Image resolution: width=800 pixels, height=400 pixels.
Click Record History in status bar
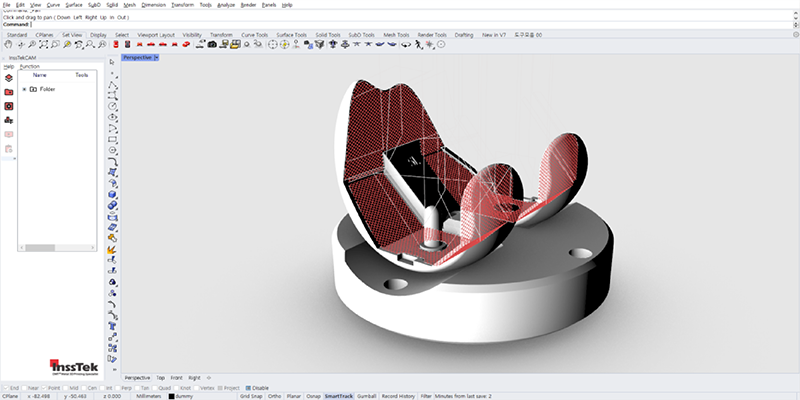pos(398,396)
